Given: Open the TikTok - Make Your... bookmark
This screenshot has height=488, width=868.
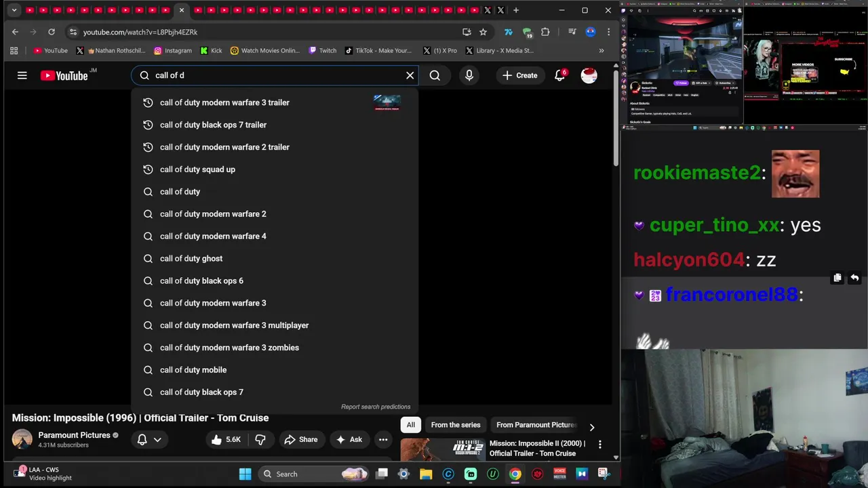Looking at the screenshot, I should click(378, 50).
